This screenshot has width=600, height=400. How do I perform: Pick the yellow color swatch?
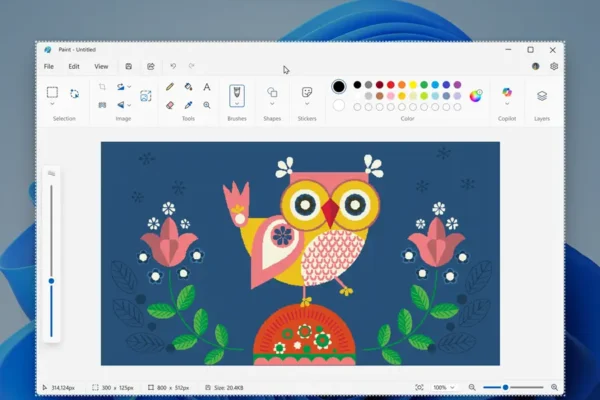click(413, 85)
